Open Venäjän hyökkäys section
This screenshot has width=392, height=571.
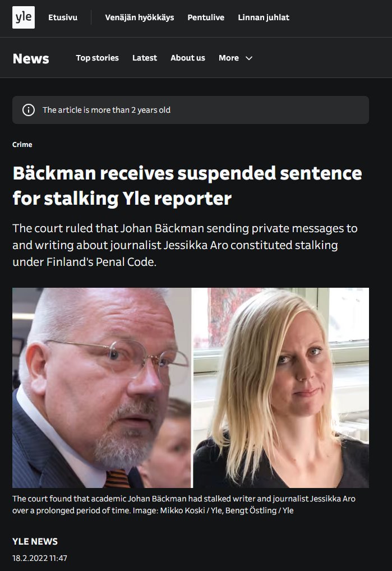click(x=140, y=17)
